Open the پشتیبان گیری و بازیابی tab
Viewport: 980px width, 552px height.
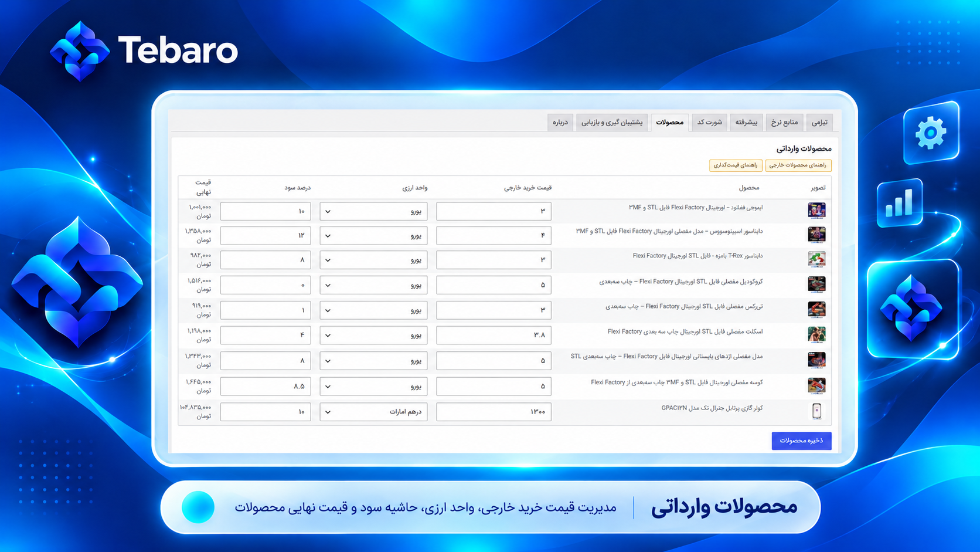612,122
